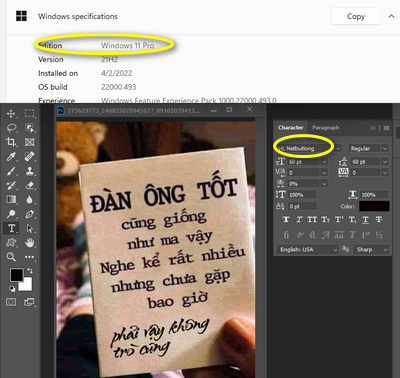Select the Object Selection tool
Viewport: 400px width, 378px height.
pyautogui.click(x=29, y=128)
